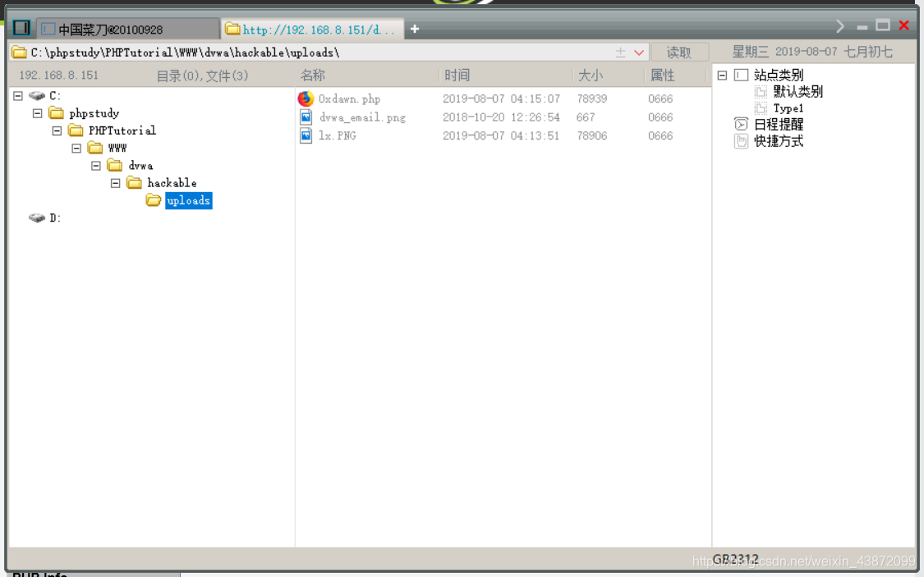This screenshot has height=577, width=924.
Task: Open the path history dropdown arrow
Action: [x=639, y=53]
